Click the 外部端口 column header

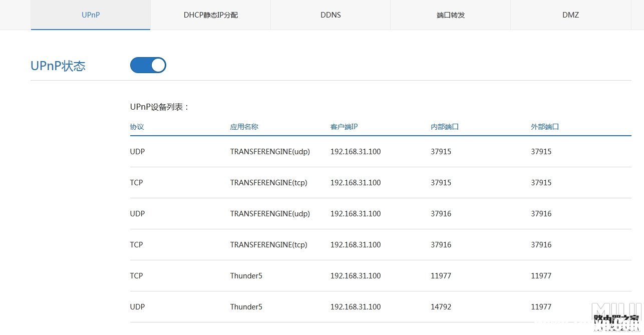click(545, 127)
